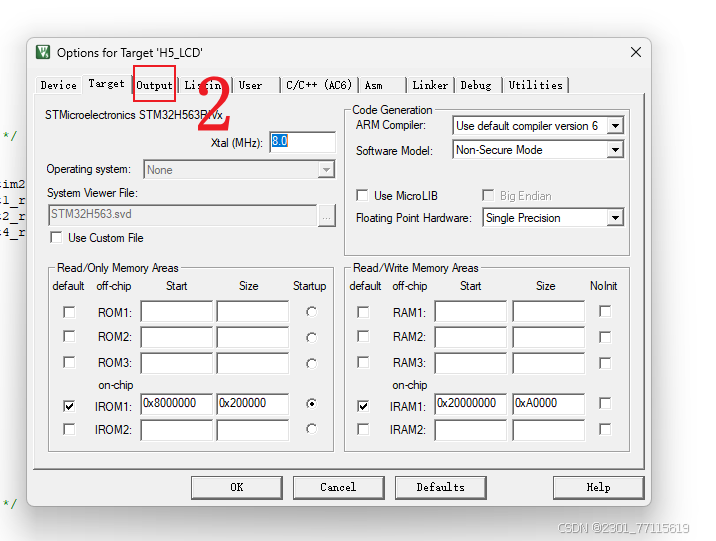This screenshot has height=541, width=716.
Task: Edit the IROM1 Size value 0x200000
Action: click(x=253, y=404)
